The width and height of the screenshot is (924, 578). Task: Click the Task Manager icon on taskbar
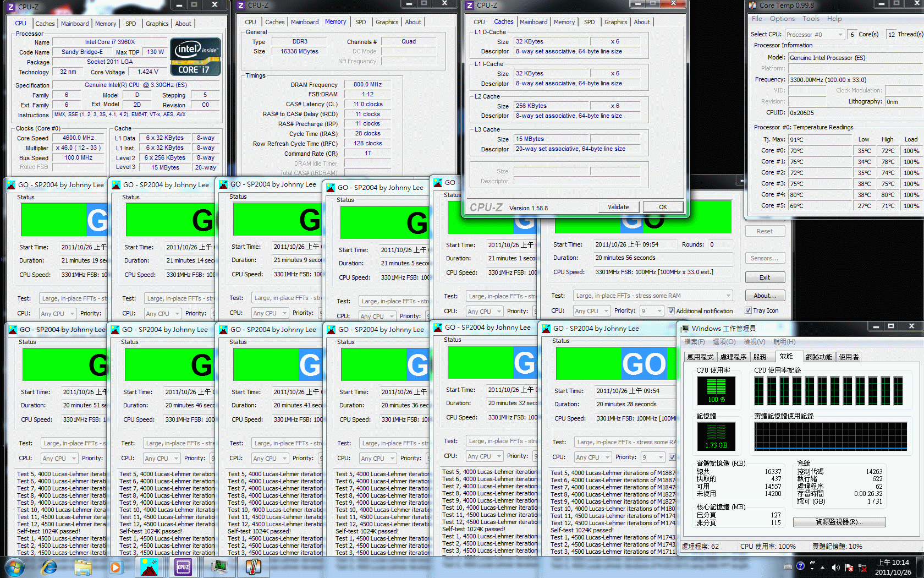(x=219, y=566)
